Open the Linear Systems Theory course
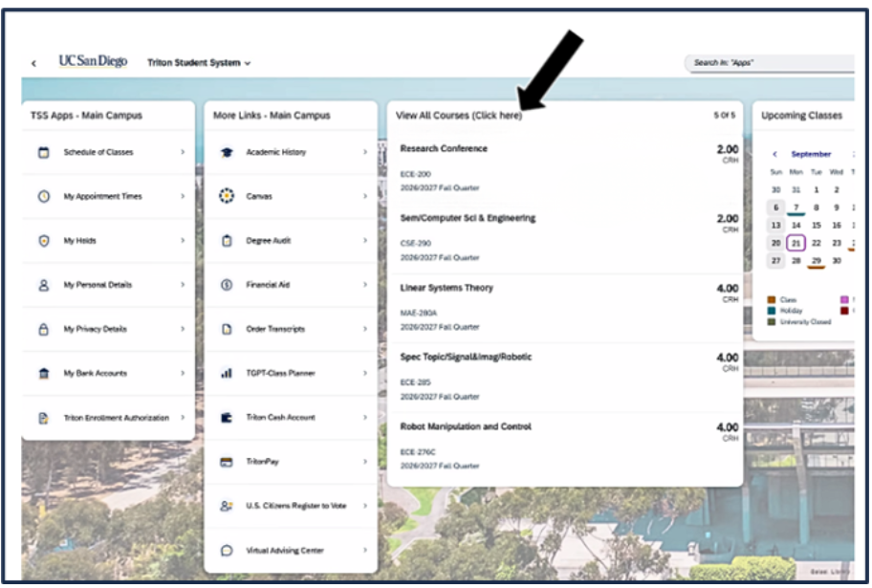The image size is (872, 588). coord(566,308)
